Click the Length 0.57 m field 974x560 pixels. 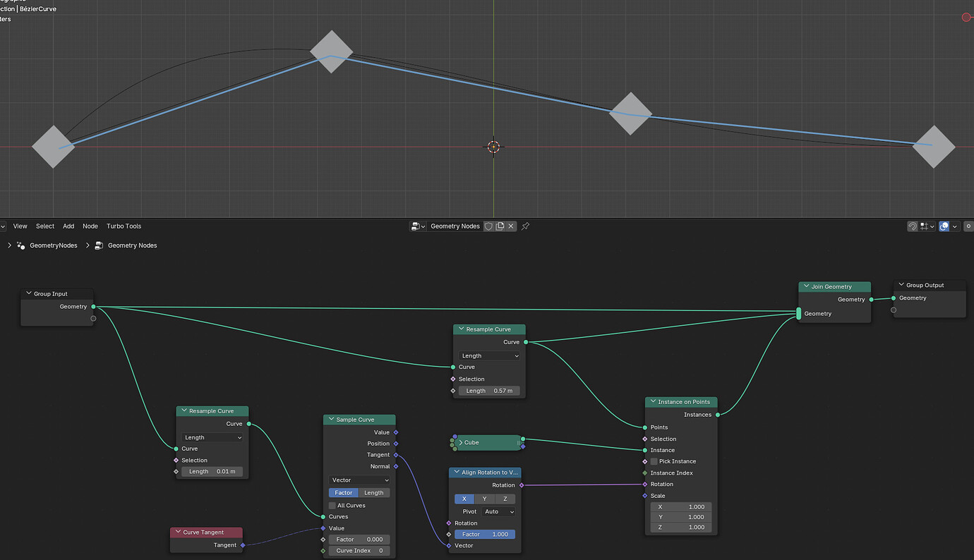[489, 391]
